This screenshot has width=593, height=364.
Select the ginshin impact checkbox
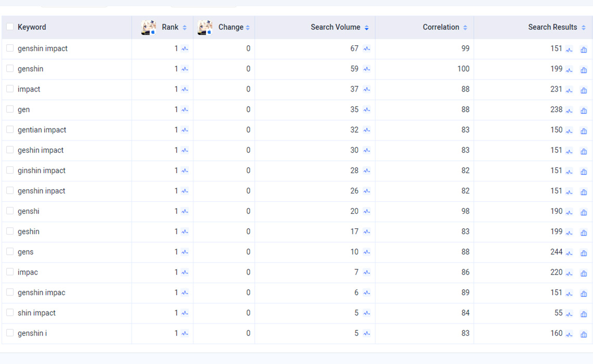click(x=10, y=170)
